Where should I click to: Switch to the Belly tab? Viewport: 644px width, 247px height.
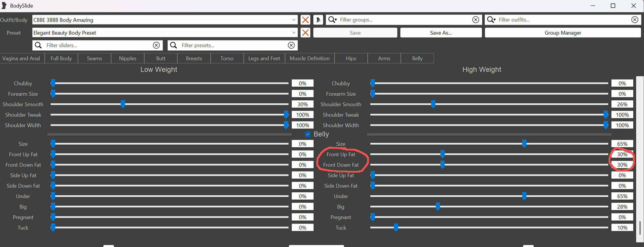pyautogui.click(x=417, y=58)
